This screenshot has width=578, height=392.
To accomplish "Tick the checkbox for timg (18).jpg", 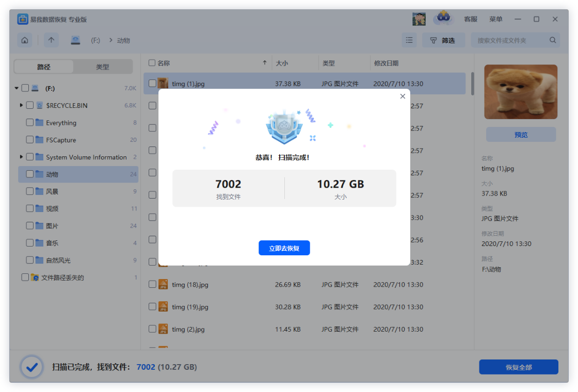I will [x=152, y=284].
